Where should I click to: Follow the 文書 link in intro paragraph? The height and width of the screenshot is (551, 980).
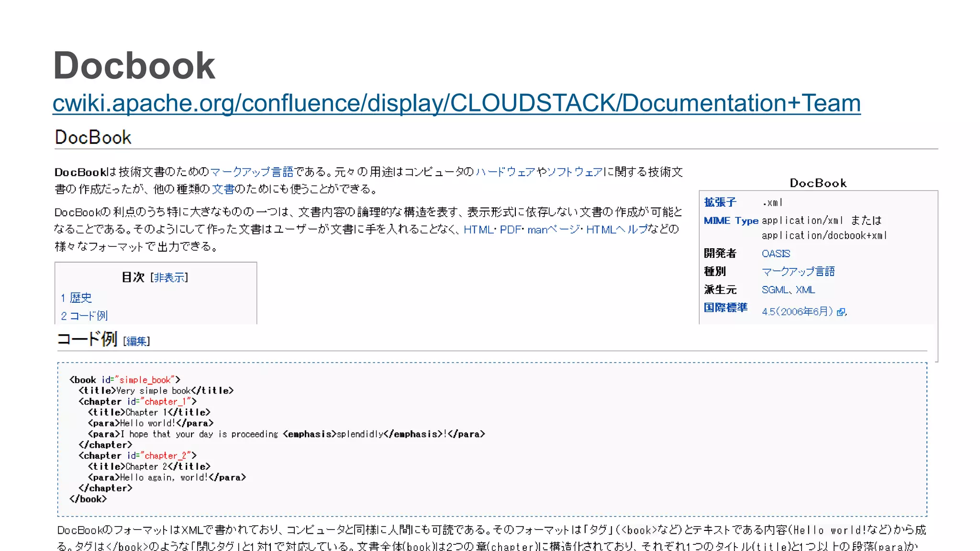[x=223, y=189]
